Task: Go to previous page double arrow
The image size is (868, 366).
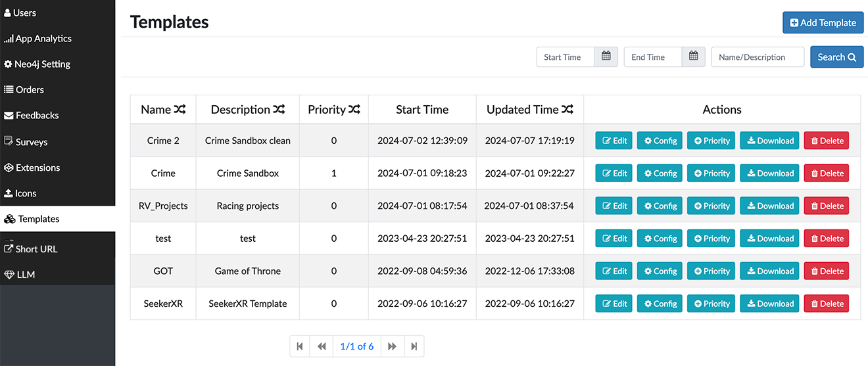Action: pyautogui.click(x=322, y=346)
